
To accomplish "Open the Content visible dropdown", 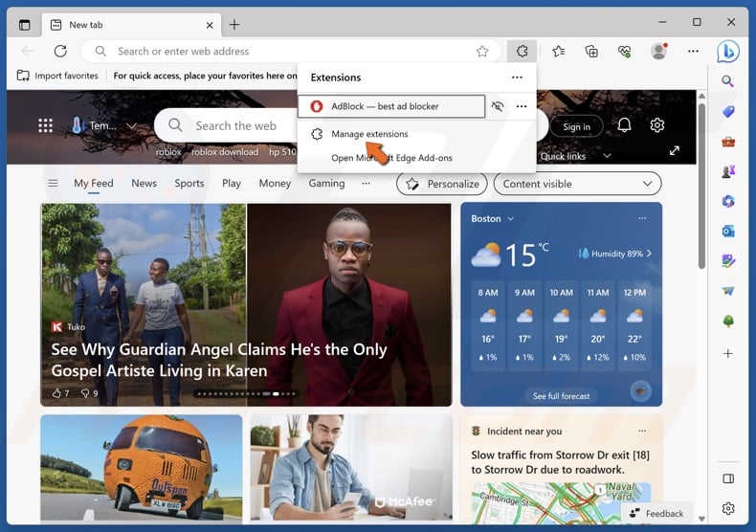I will pos(578,184).
